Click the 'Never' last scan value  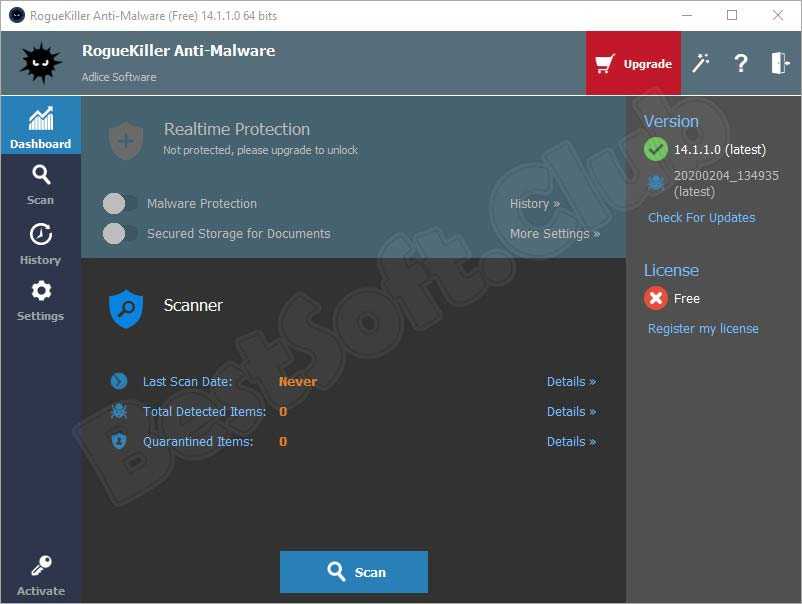point(298,382)
